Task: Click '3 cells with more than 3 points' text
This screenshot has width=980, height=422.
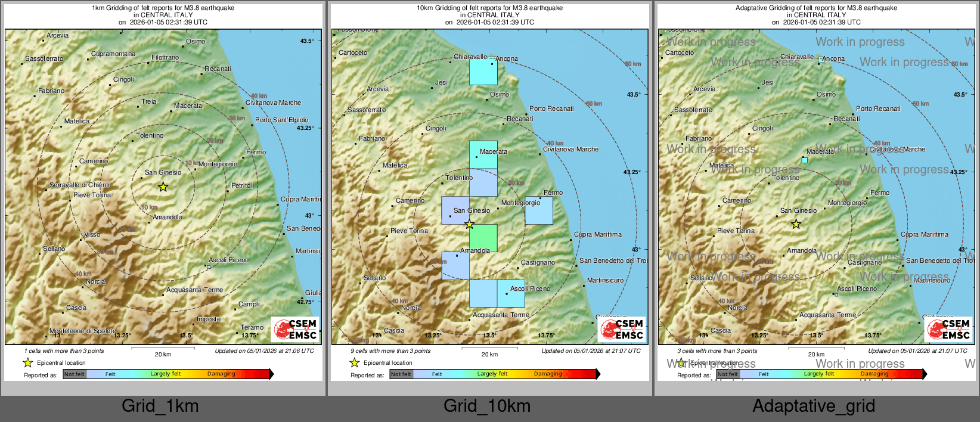Action: click(718, 350)
